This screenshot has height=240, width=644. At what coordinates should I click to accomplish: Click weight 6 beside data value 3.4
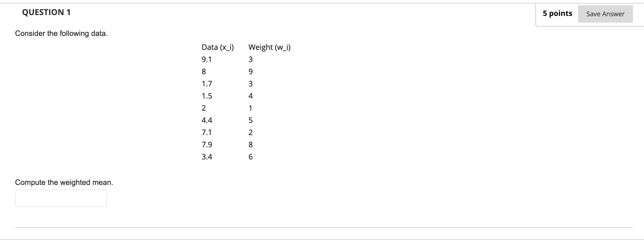251,157
